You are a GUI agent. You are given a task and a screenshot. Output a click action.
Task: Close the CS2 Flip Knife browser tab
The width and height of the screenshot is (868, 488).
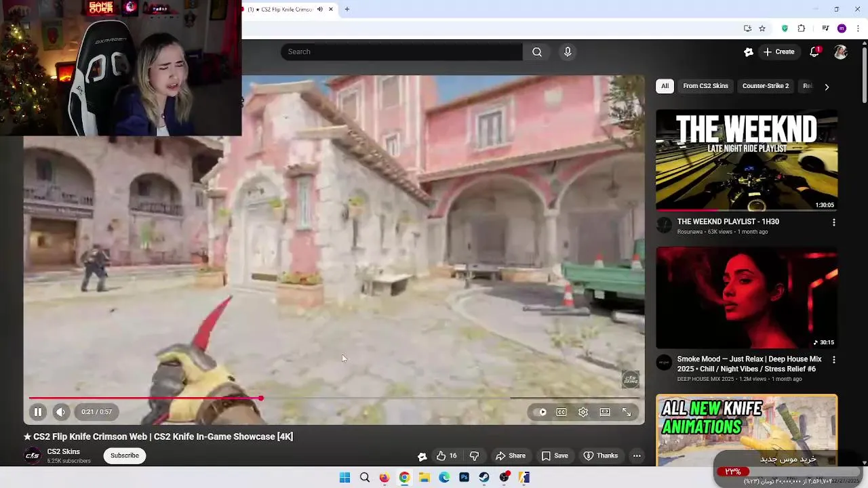(x=331, y=9)
